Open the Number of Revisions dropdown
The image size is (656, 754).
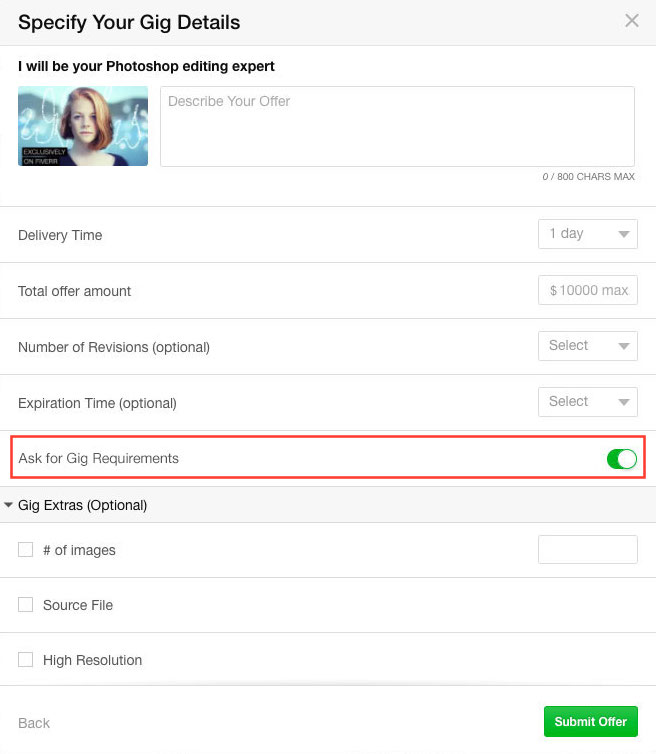587,346
